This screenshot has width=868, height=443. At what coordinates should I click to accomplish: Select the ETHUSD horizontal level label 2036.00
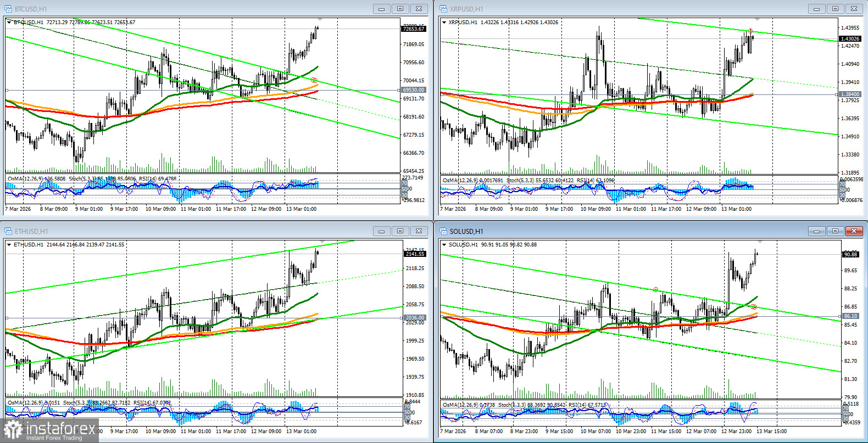[415, 318]
